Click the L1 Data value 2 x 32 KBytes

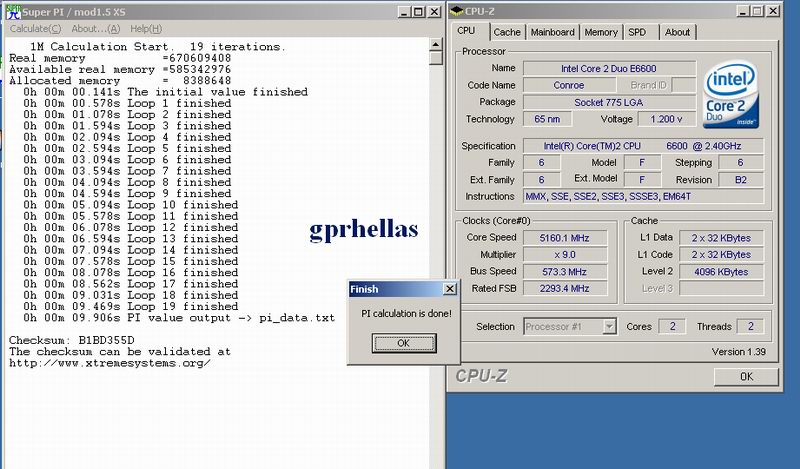coord(721,238)
